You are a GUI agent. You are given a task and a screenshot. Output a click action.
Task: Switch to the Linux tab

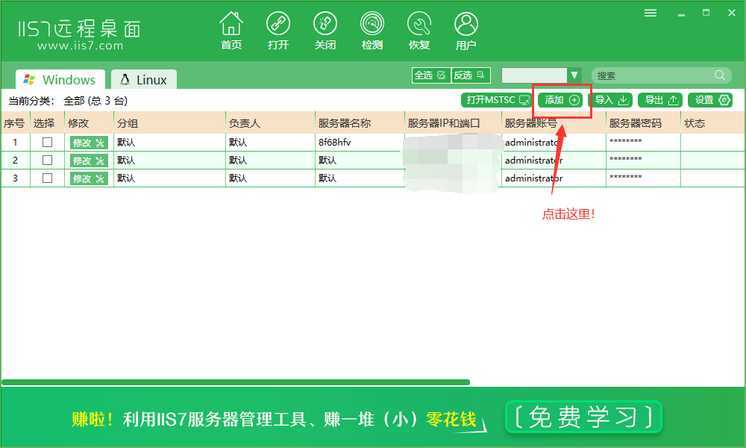click(144, 79)
